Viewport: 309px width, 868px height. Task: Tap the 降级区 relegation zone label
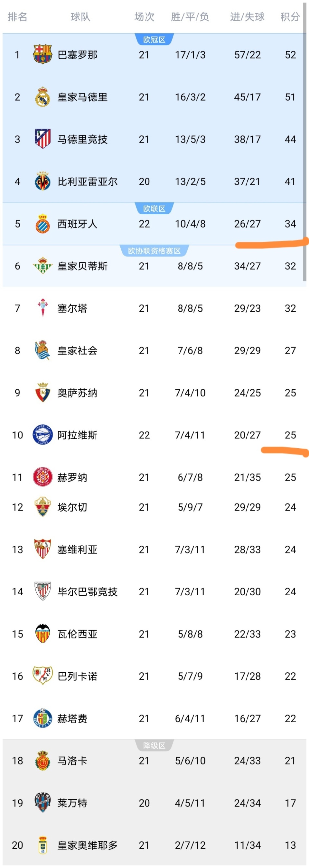(x=154, y=746)
